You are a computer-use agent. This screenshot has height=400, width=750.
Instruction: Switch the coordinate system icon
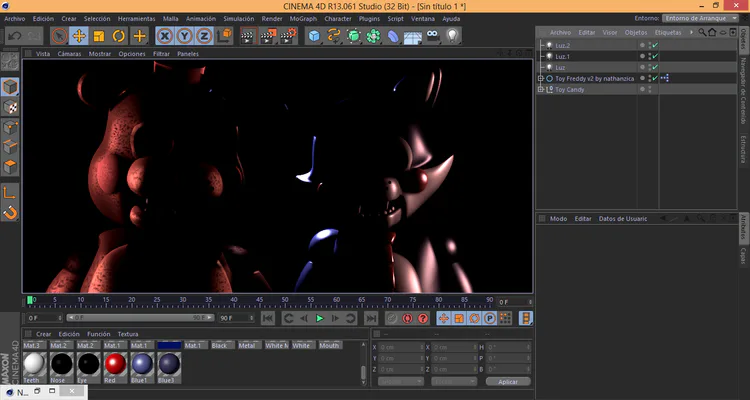(x=224, y=36)
